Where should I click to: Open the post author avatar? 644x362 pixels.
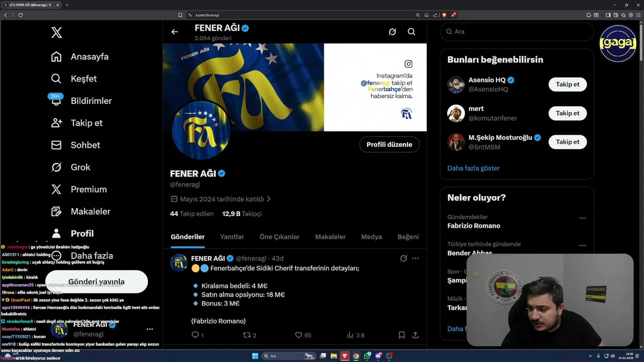179,262
